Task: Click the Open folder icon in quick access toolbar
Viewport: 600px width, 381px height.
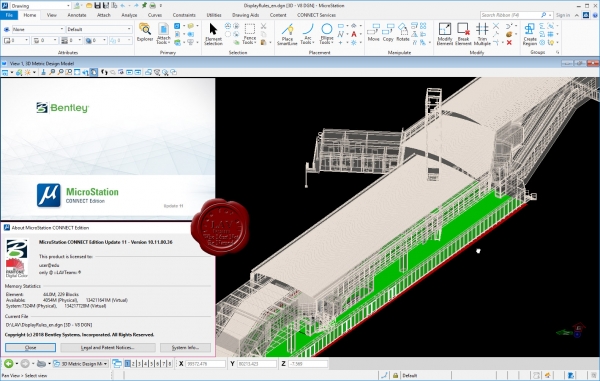Action: (89, 5)
